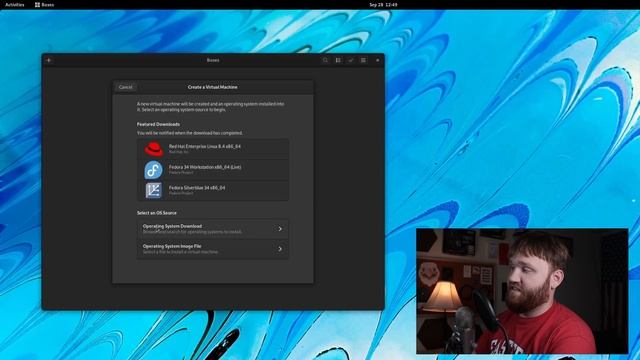This screenshot has width=640, height=360.
Task: Choose Fedora Silverblue 34 x86_64
Action: [213, 190]
